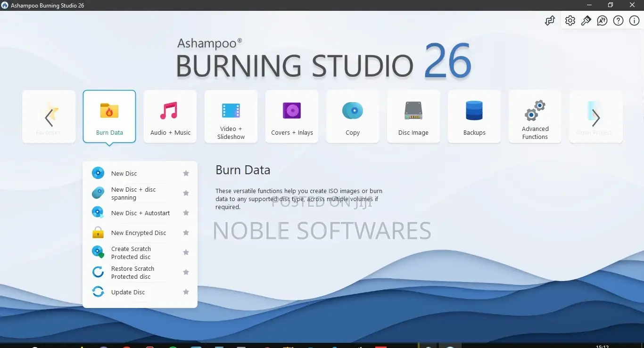Image resolution: width=644 pixels, height=348 pixels.
Task: Star the New Disc + Autostart entry
Action: [x=186, y=213]
